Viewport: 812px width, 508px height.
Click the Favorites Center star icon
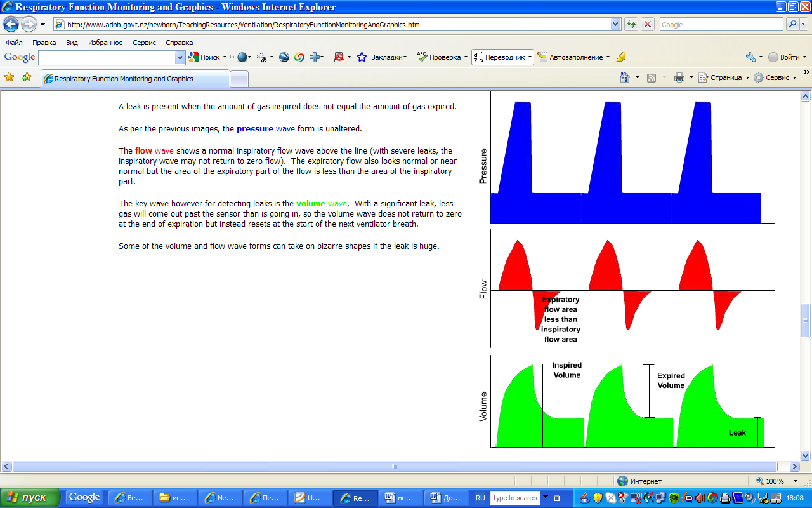10,77
